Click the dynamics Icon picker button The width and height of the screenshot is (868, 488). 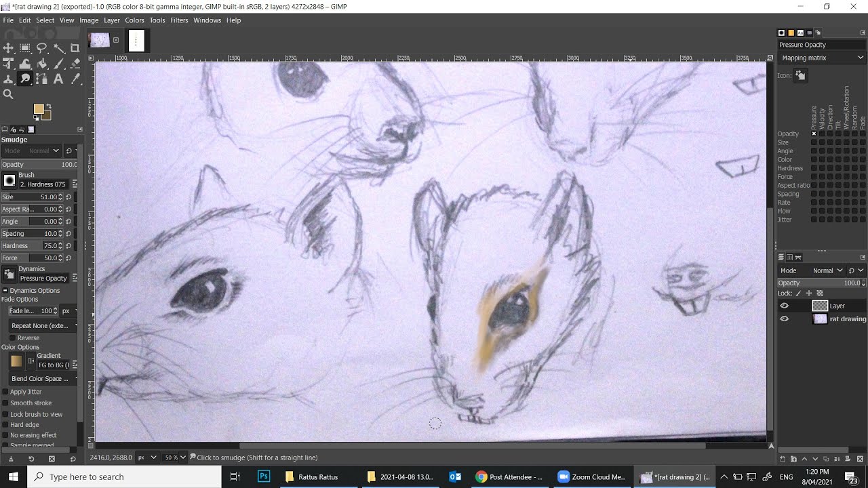[x=800, y=75]
